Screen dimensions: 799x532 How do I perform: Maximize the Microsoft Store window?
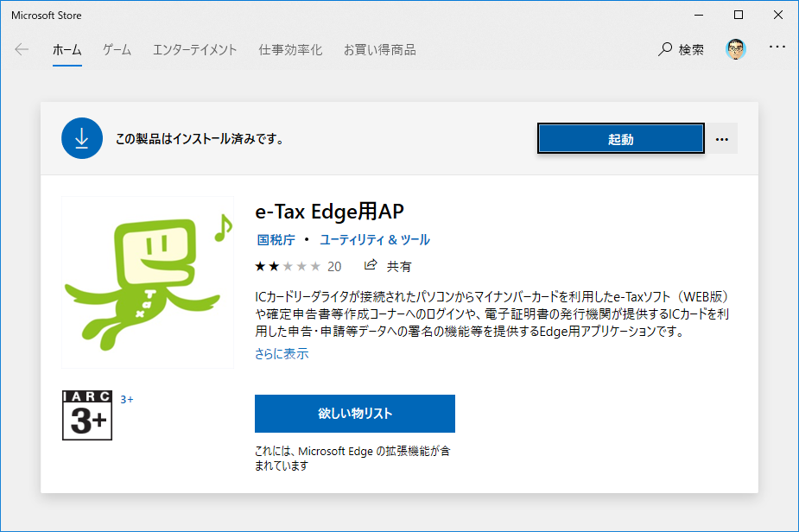(x=738, y=15)
